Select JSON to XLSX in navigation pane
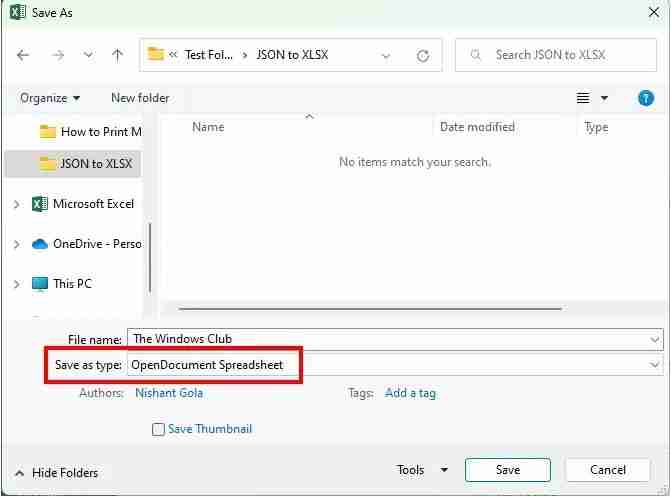Viewport: 671px width, 498px height. pyautogui.click(x=73, y=163)
